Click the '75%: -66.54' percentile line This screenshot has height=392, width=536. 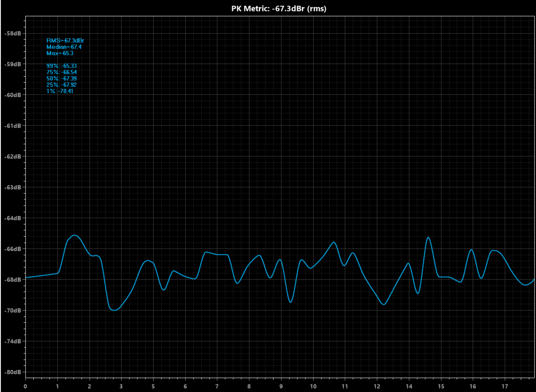pyautogui.click(x=61, y=72)
